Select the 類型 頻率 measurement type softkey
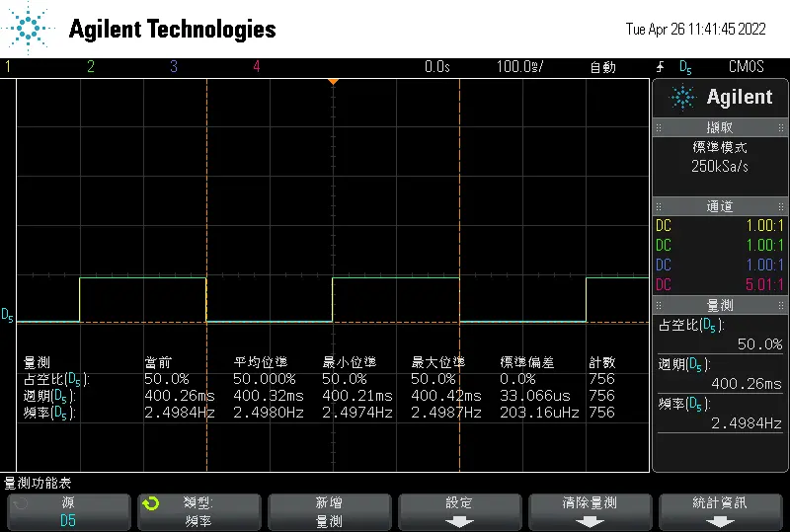Image resolution: width=790 pixels, height=532 pixels. pos(199,512)
